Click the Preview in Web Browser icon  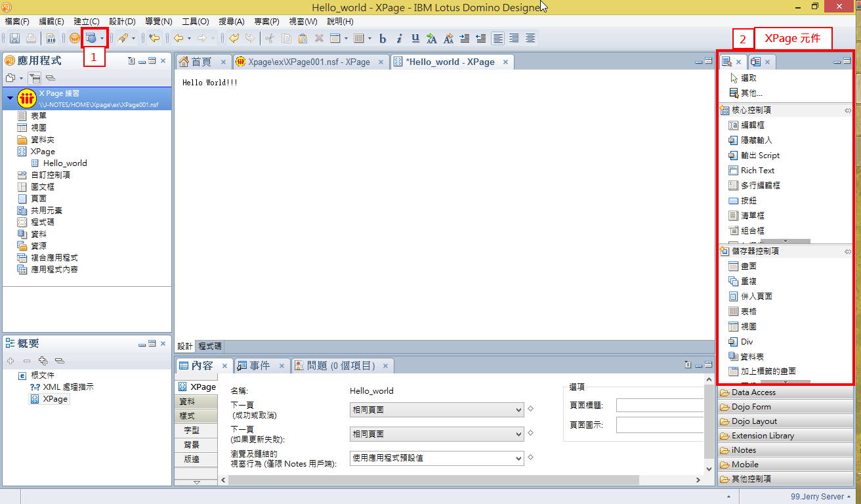[x=91, y=39]
